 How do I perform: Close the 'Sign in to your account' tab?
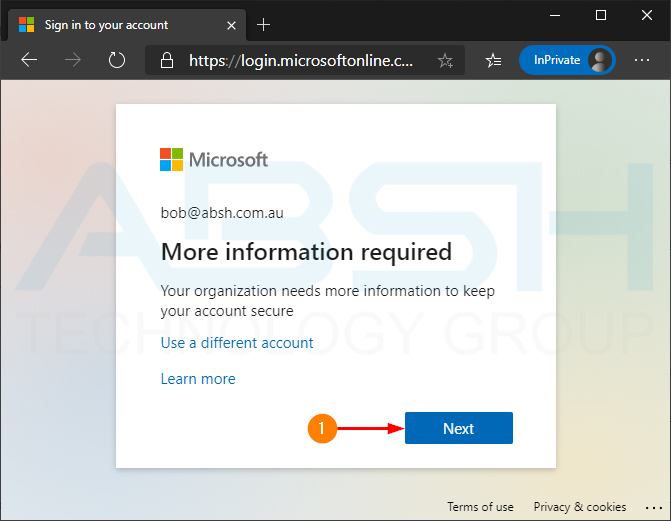[231, 25]
